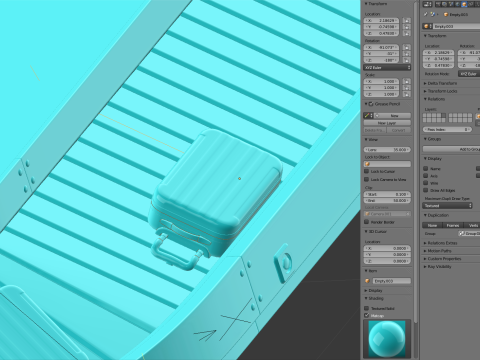Viewport: 480px width, 360px height.
Task: Select Frames duplication option
Action: (x=452, y=225)
